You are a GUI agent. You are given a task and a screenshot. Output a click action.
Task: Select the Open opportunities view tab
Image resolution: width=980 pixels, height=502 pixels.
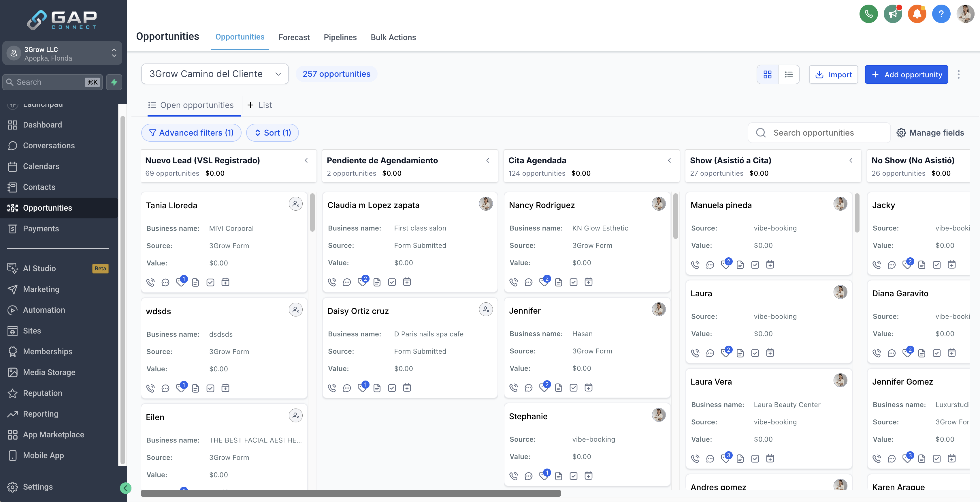[191, 105]
